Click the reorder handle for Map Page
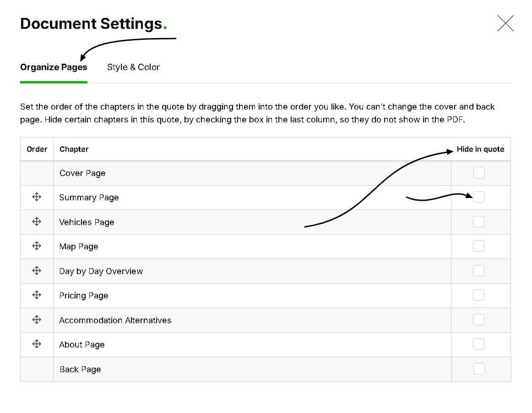Viewport: 532px width, 413px height. [37, 246]
